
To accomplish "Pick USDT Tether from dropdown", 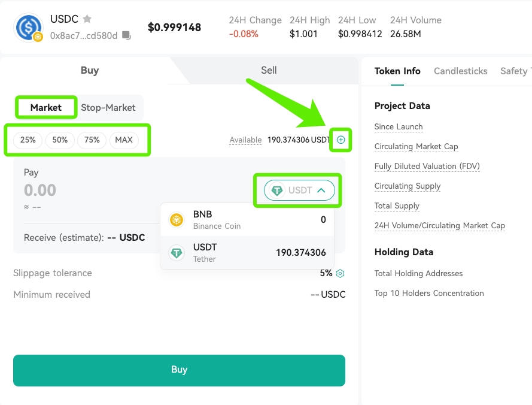I will tap(247, 253).
